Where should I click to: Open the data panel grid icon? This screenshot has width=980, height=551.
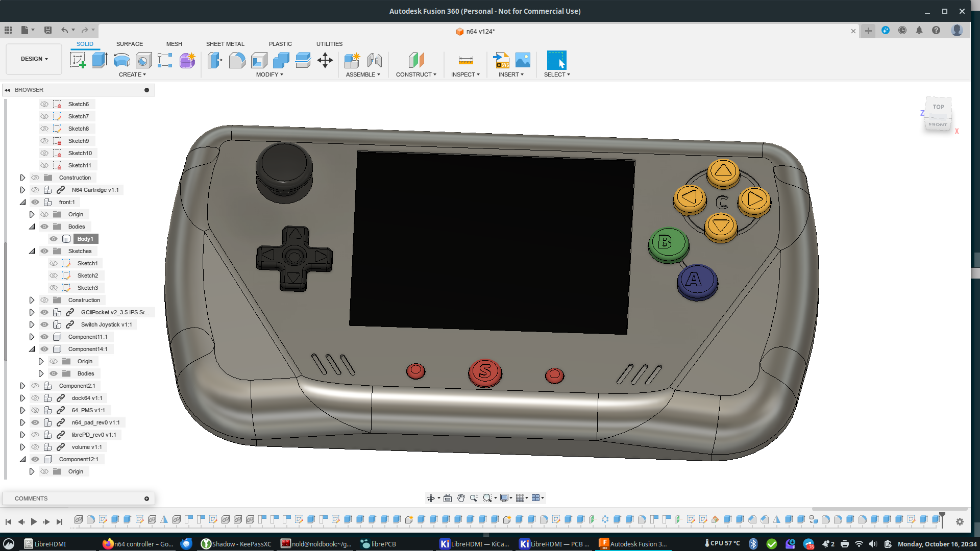pyautogui.click(x=8, y=30)
